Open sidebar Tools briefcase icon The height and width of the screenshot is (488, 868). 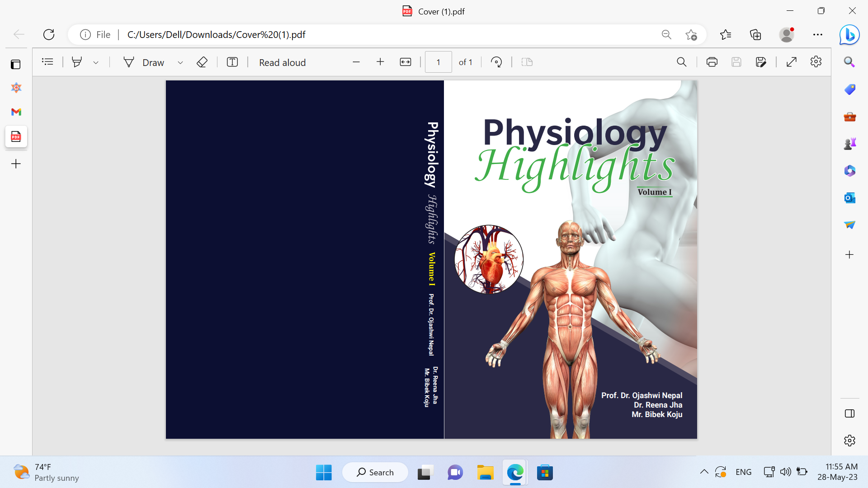[x=849, y=117]
